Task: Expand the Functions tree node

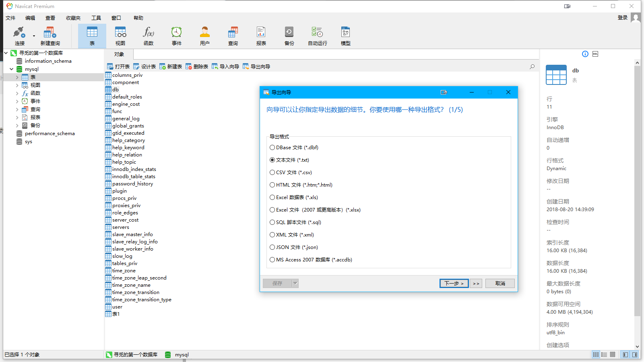Action: [17, 93]
